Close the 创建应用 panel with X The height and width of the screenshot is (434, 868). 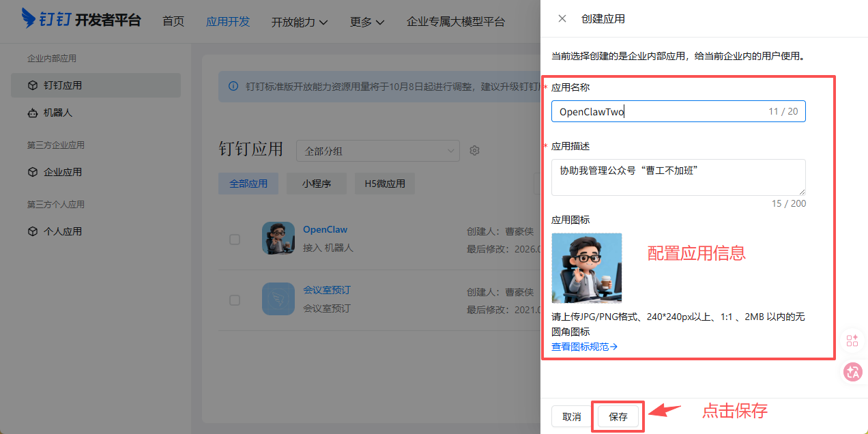562,18
